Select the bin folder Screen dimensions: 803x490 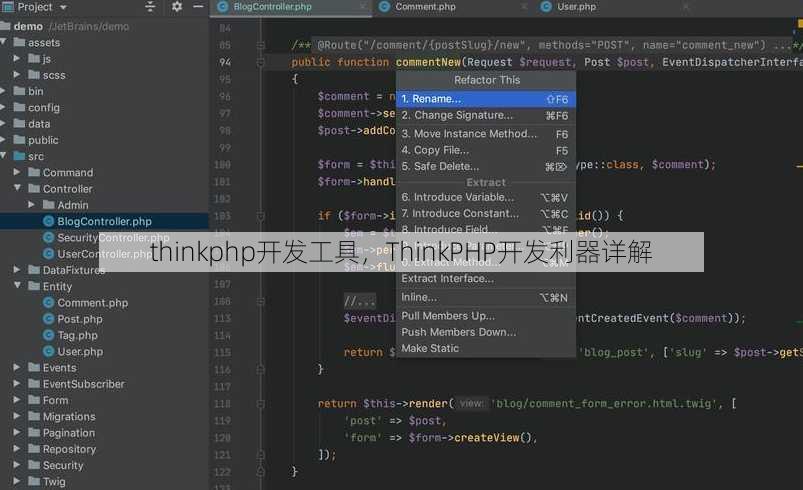(x=35, y=91)
